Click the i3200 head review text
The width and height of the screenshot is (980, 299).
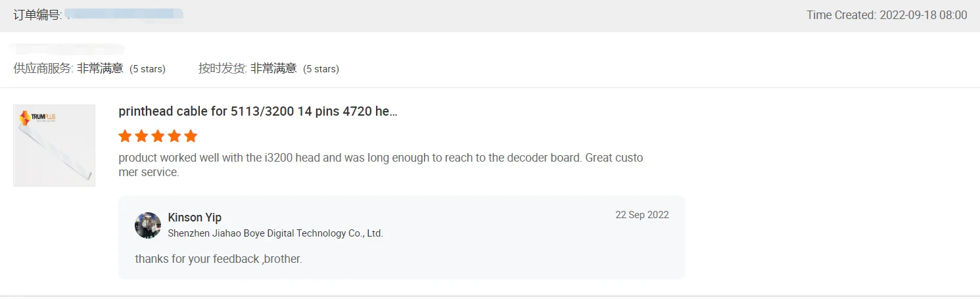(x=381, y=158)
